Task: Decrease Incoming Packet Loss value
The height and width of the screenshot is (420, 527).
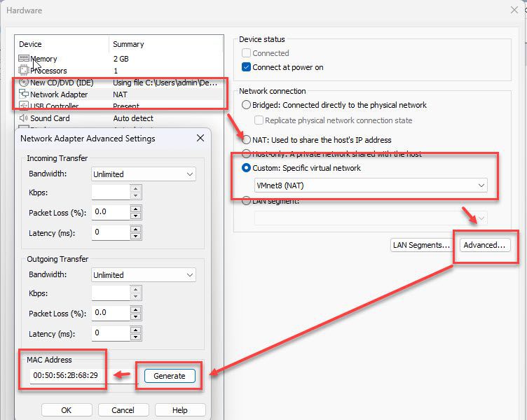Action: tap(136, 216)
